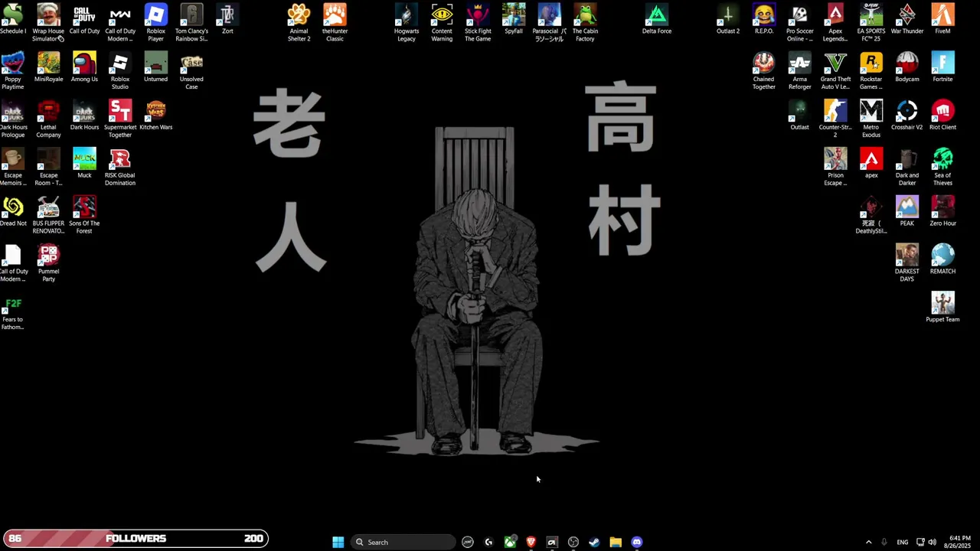Open DARKEST DAYS shortcut

[907, 263]
